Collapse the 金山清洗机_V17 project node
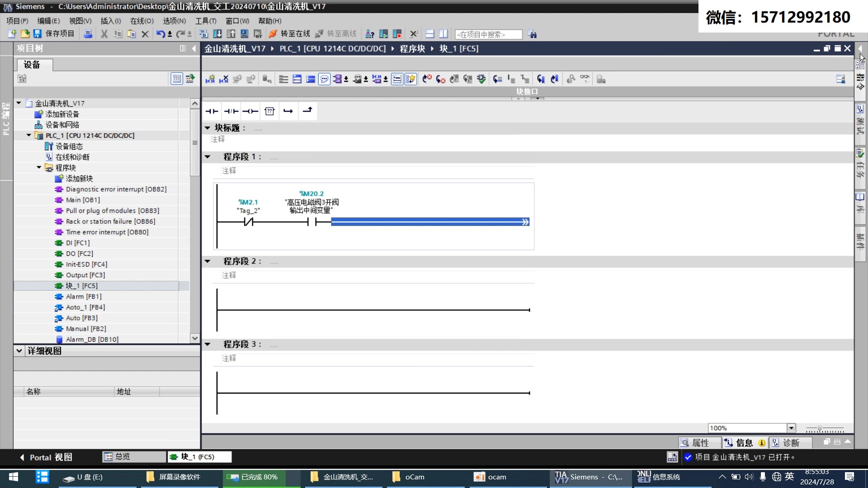Screen dimensions: 868x488 pyautogui.click(x=19, y=103)
